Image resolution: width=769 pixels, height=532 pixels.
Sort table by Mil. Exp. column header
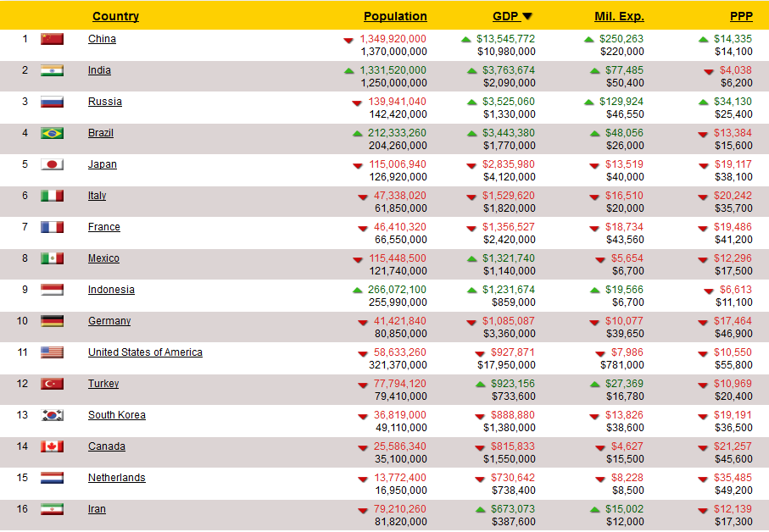coord(620,16)
